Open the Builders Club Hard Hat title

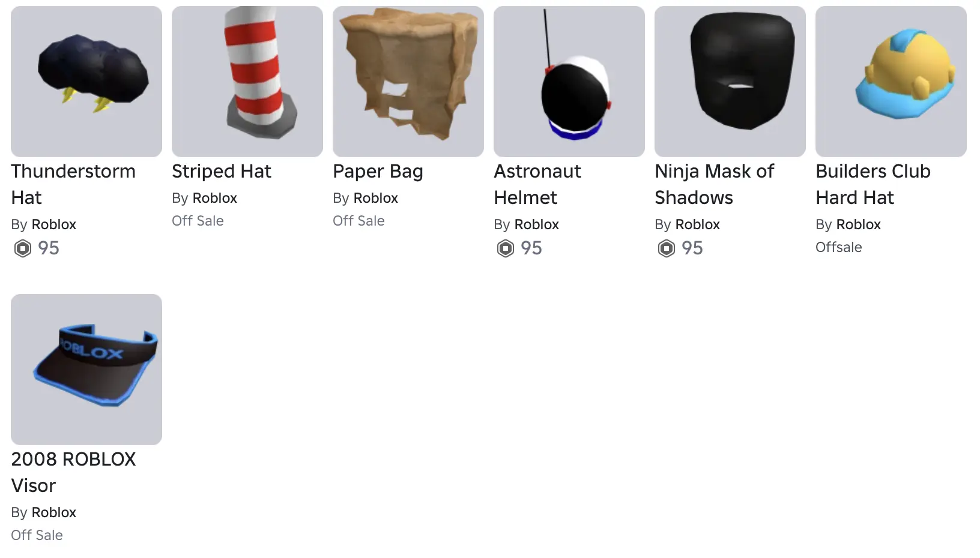click(873, 184)
